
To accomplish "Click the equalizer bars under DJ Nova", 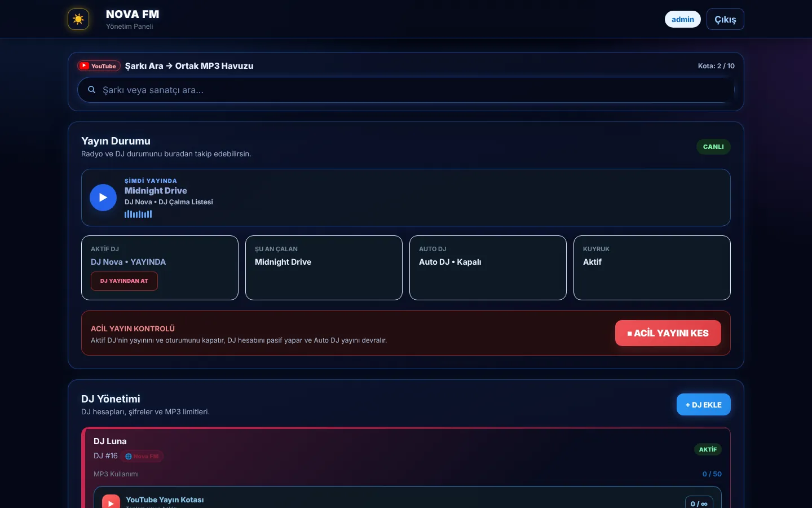I will (x=138, y=214).
